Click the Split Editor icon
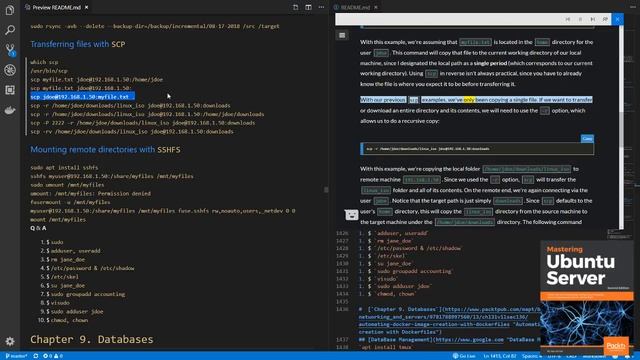 point(309,7)
